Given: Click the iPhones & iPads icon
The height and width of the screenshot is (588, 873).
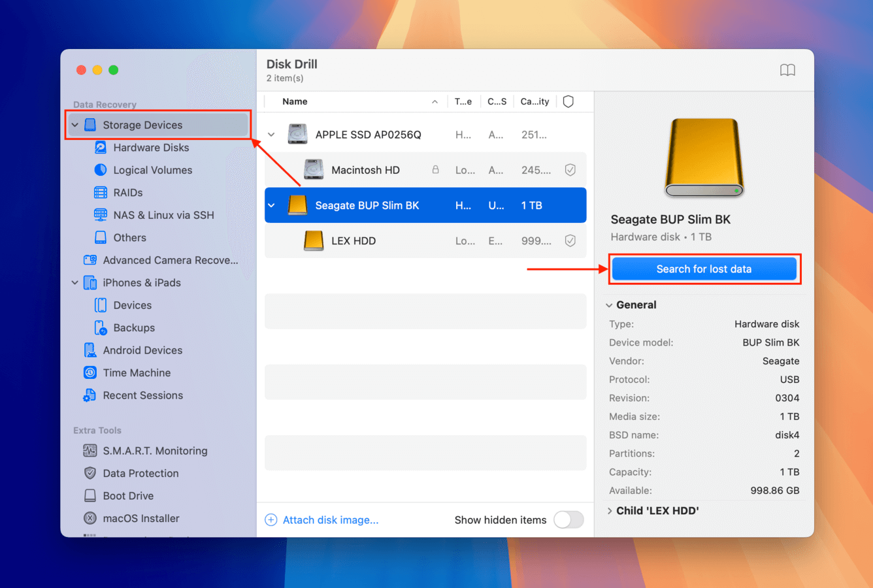Looking at the screenshot, I should pyautogui.click(x=90, y=283).
